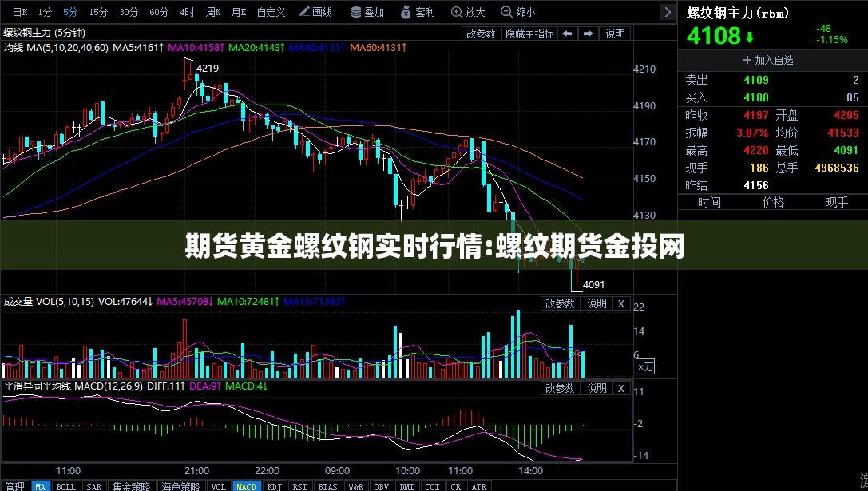
Task: Toggle 隐藏主指标 to hide main indicator
Action: tap(529, 34)
